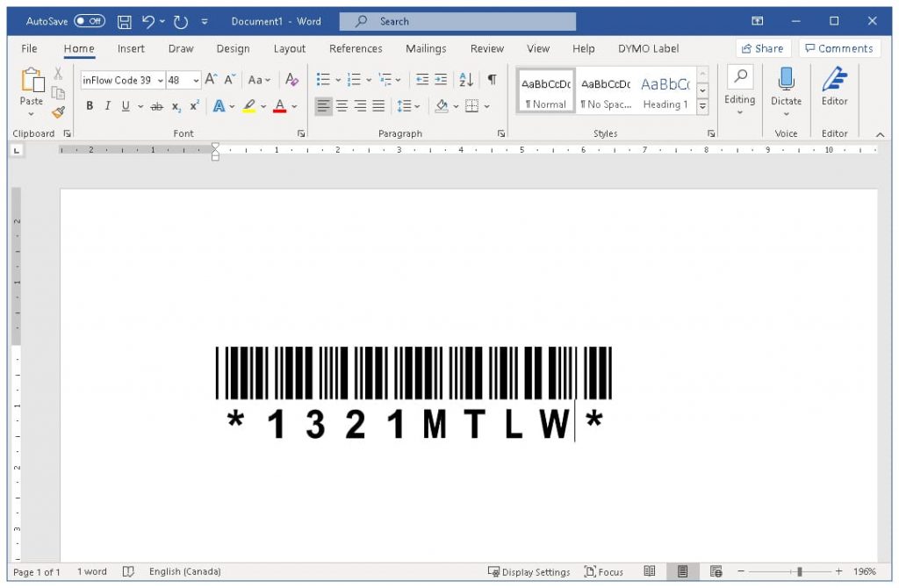Open the Comments button

[839, 49]
